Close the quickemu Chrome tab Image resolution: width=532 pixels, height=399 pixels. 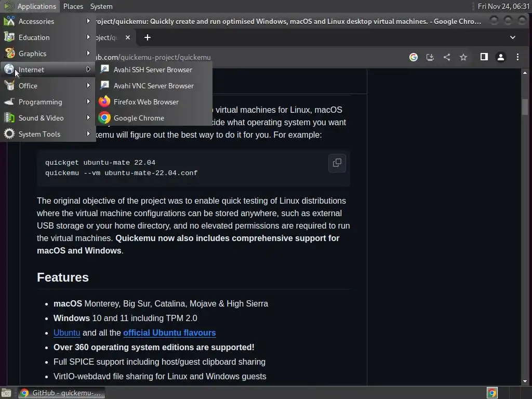pyautogui.click(x=128, y=37)
